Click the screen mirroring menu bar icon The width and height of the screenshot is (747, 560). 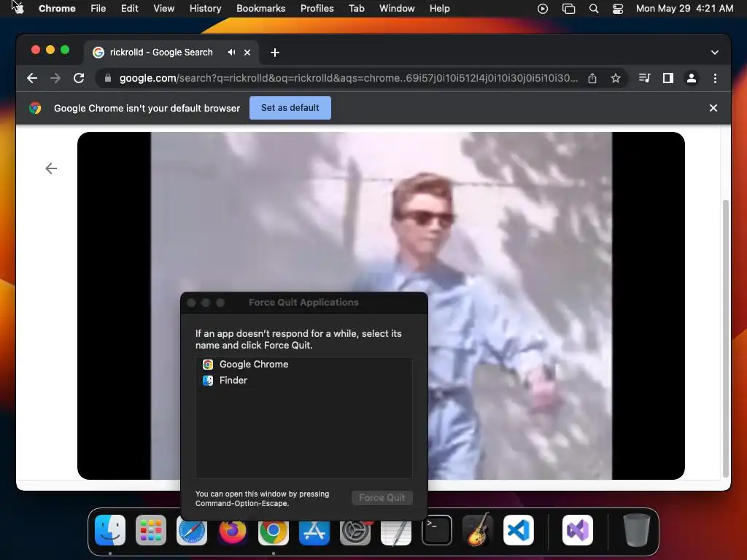[568, 8]
